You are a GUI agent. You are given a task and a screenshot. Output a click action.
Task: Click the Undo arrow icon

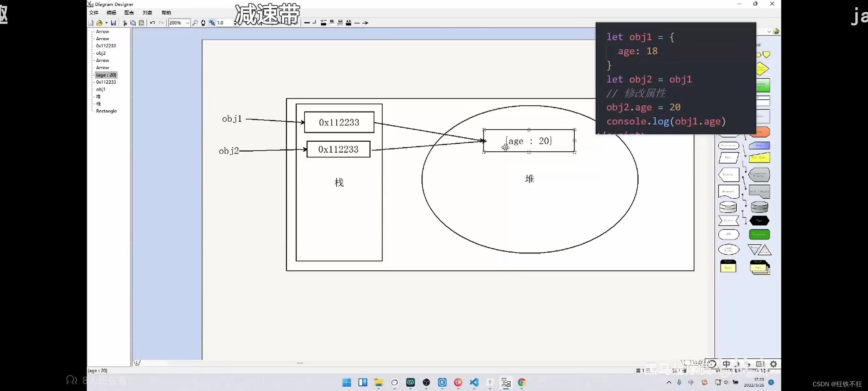pos(153,23)
